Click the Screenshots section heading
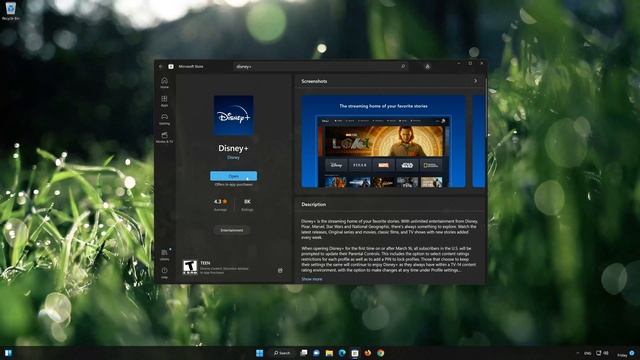Viewport: 640px width, 360px height. click(314, 81)
